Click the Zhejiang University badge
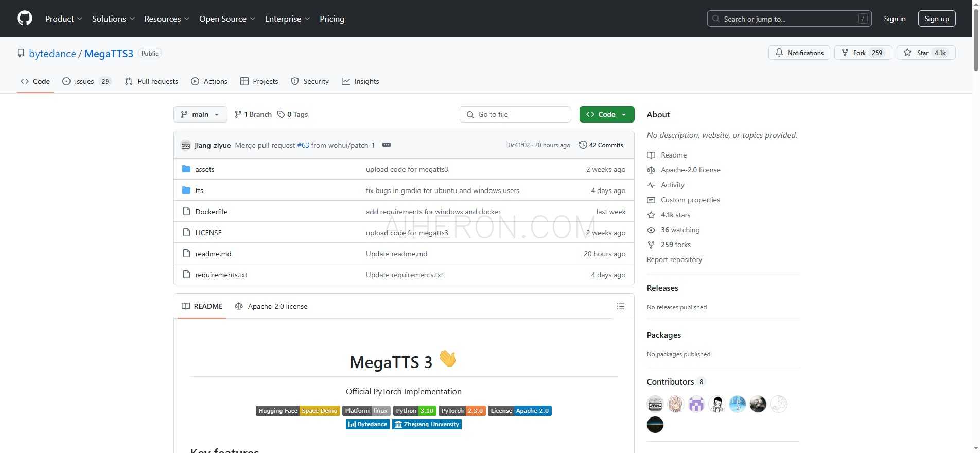This screenshot has height=453, width=980. coord(427,424)
